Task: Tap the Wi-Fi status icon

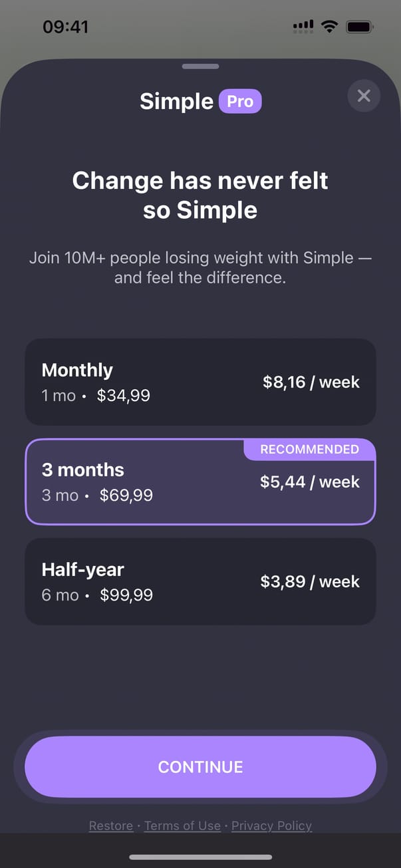Action: (329, 27)
